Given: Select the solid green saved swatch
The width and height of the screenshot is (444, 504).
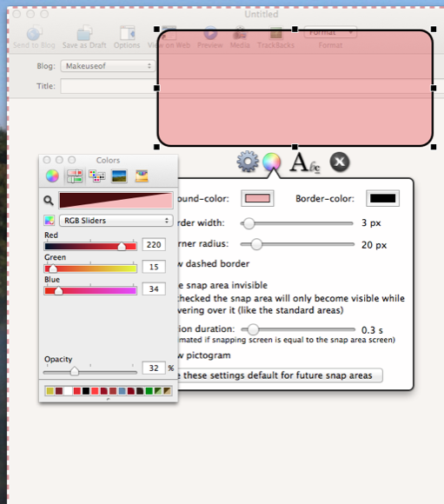Looking at the screenshot, I should [x=149, y=391].
